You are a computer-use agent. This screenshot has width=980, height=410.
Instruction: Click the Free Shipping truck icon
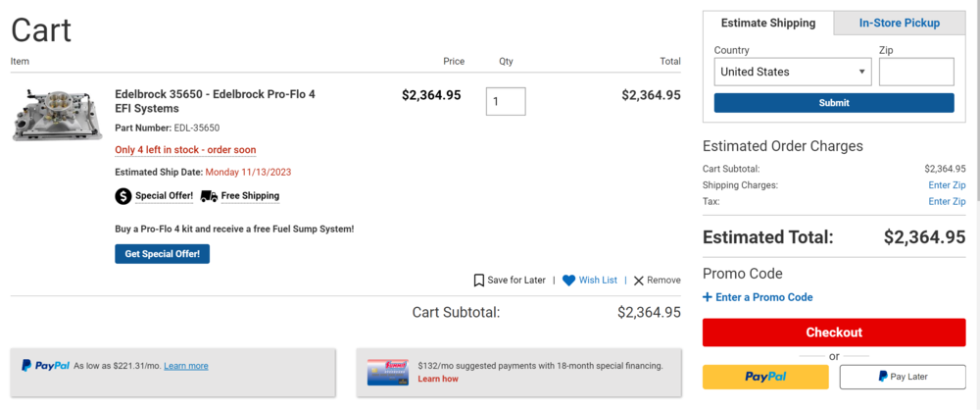click(x=209, y=196)
